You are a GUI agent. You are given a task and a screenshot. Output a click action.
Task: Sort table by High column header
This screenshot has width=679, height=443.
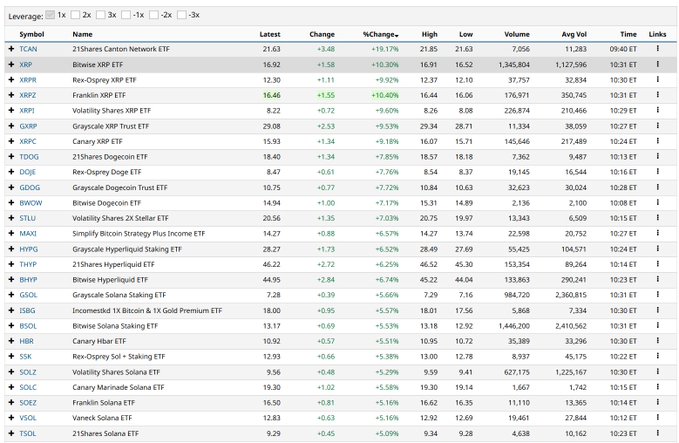[429, 34]
